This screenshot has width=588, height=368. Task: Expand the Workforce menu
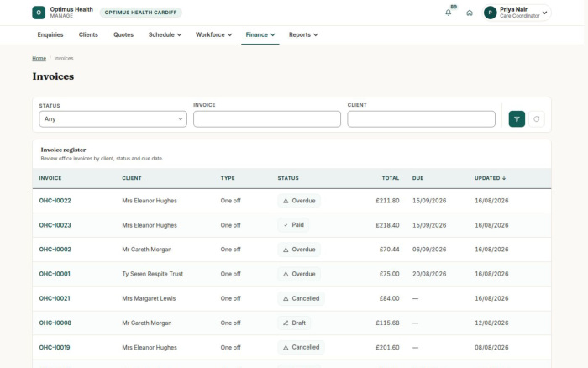(x=213, y=34)
